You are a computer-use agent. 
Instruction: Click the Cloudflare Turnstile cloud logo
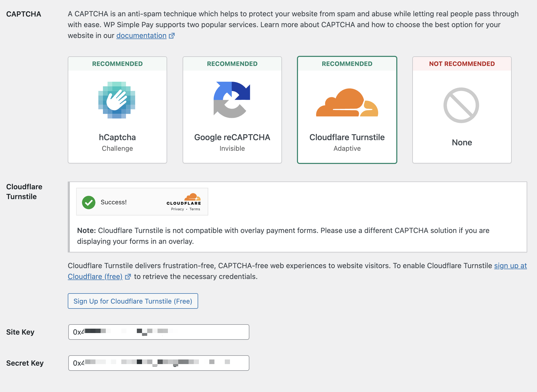[347, 102]
